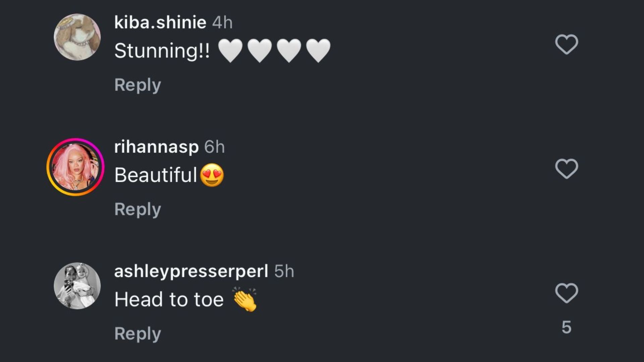
Task: View rihannasp's story from avatar ring
Action: [75, 167]
